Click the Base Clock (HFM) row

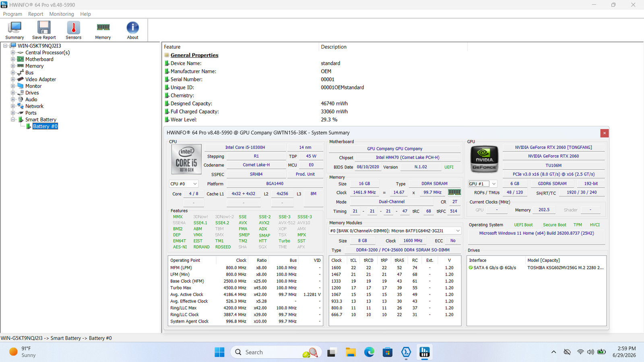[x=246, y=281]
